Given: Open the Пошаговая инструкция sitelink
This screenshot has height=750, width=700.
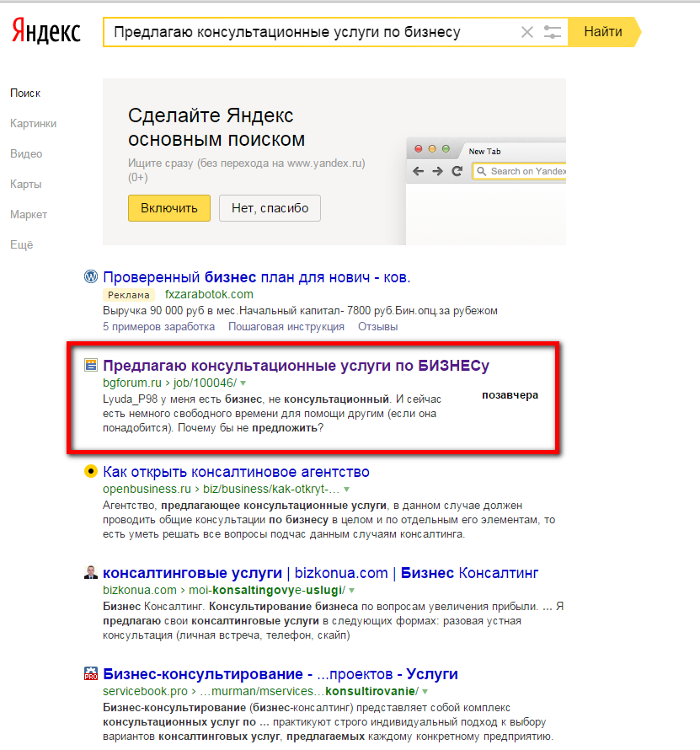Looking at the screenshot, I should point(286,327).
